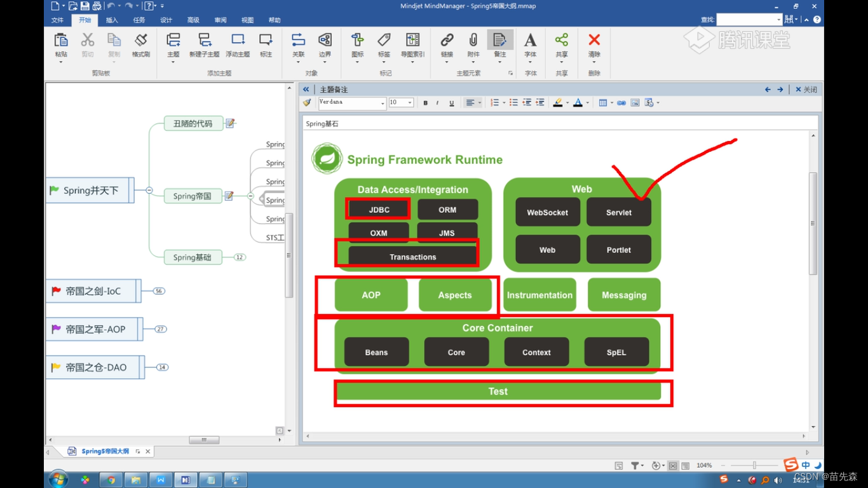The width and height of the screenshot is (868, 488).
Task: Switch to the 任务 ribbon tab
Action: tap(139, 20)
